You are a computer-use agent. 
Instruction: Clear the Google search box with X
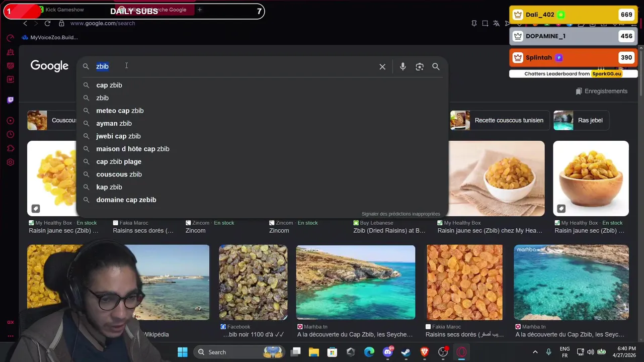[x=382, y=66]
